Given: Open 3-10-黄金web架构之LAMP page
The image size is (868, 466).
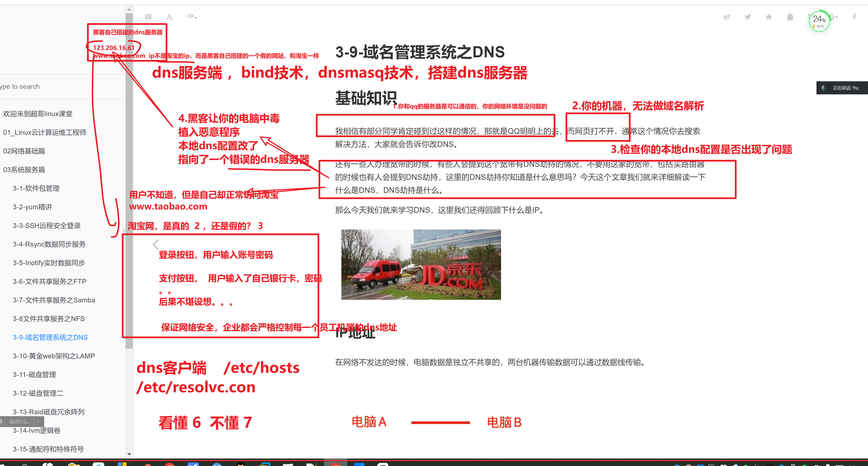Looking at the screenshot, I should point(53,356).
